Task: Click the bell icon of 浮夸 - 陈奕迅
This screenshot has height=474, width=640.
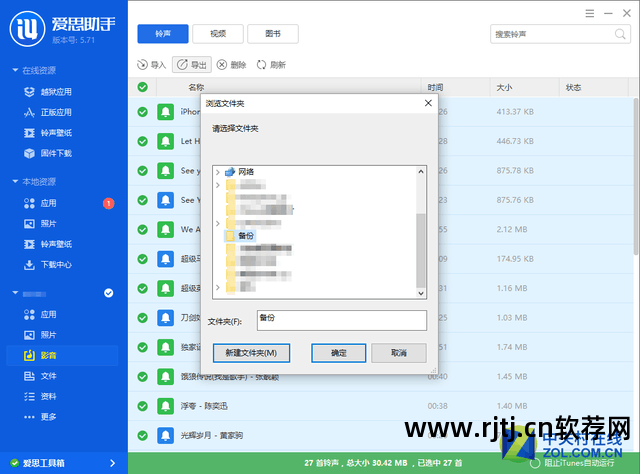Action: coord(165,406)
